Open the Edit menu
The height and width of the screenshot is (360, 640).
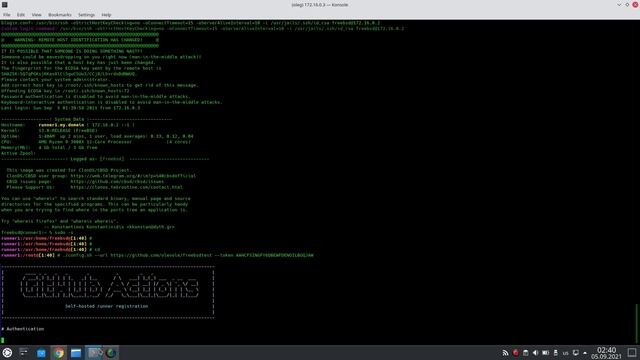21,15
